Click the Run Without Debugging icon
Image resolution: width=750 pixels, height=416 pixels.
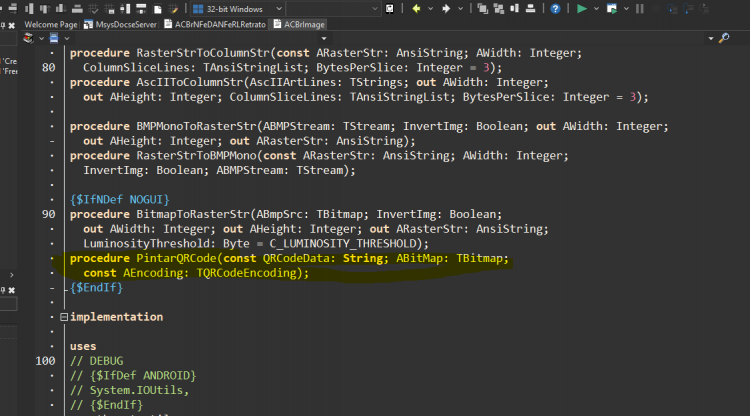coord(612,9)
